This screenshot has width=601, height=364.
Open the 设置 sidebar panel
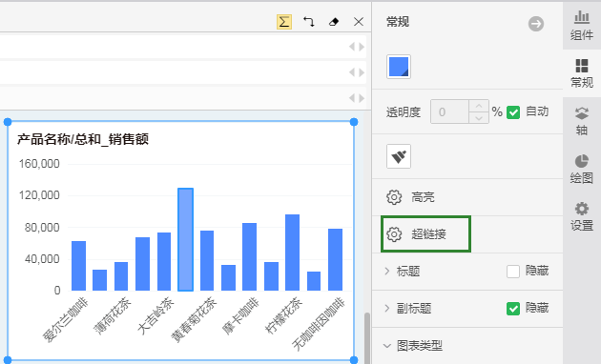(582, 216)
